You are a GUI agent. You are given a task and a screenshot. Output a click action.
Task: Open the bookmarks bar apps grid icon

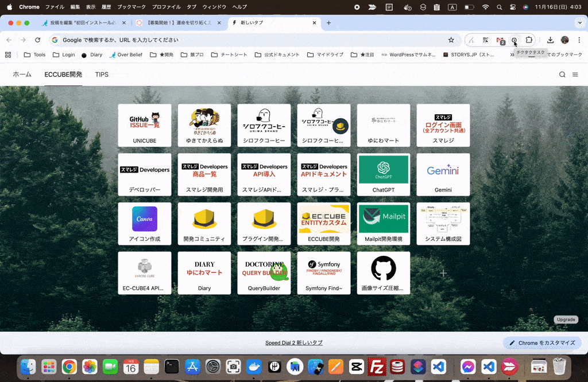(8, 55)
